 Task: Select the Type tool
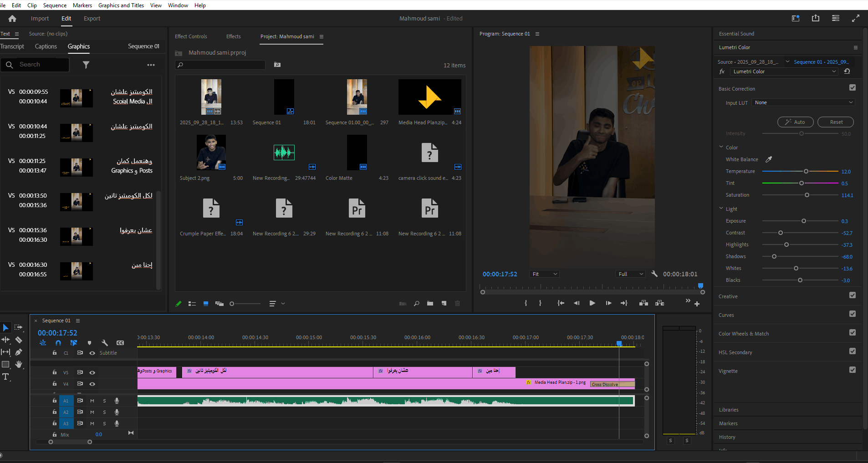pos(6,377)
